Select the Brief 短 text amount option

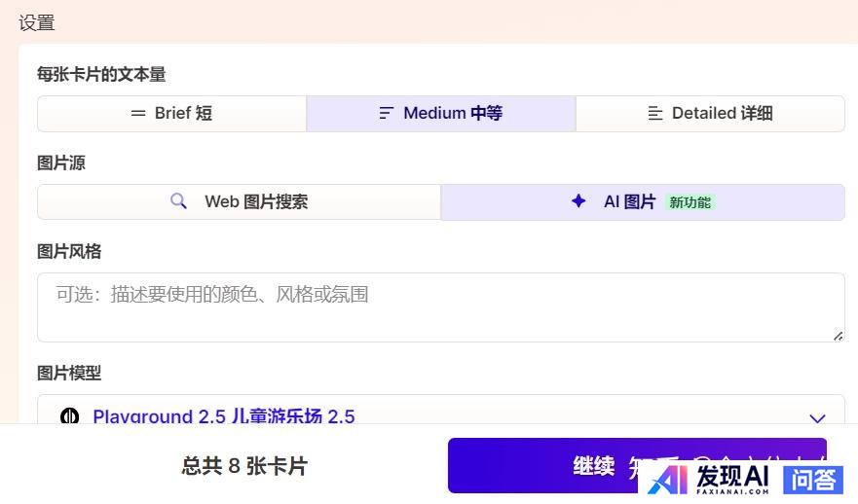171,114
